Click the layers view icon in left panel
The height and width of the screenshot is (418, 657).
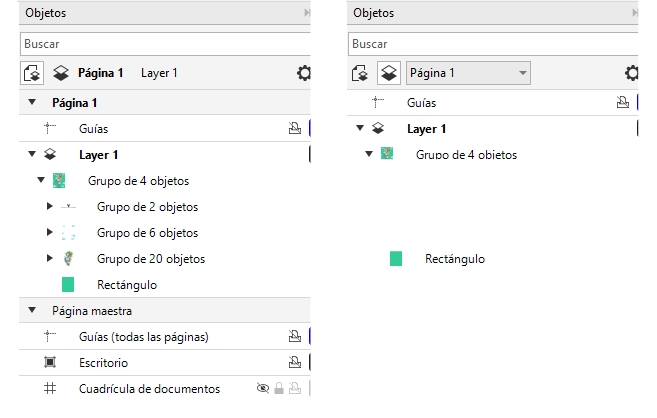click(x=61, y=73)
